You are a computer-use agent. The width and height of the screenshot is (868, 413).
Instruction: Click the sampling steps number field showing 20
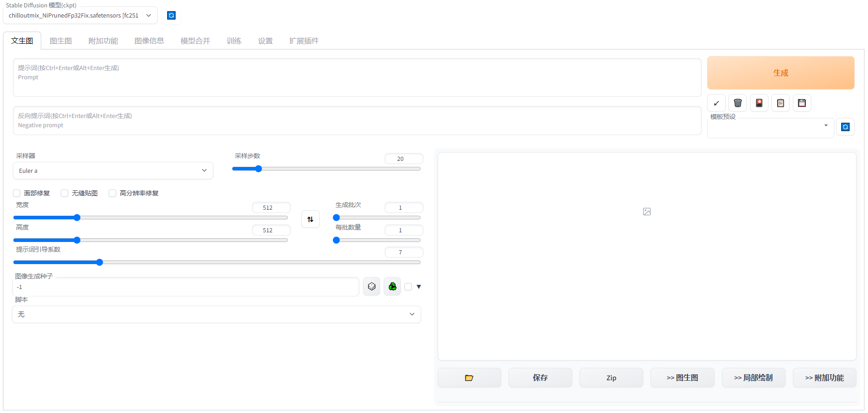pyautogui.click(x=404, y=159)
